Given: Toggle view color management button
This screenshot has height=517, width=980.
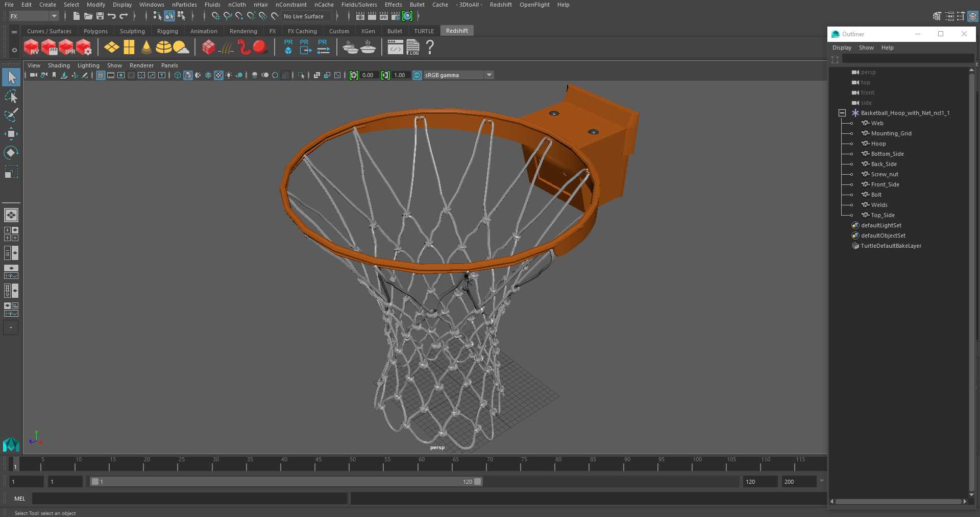Looking at the screenshot, I should [x=417, y=75].
